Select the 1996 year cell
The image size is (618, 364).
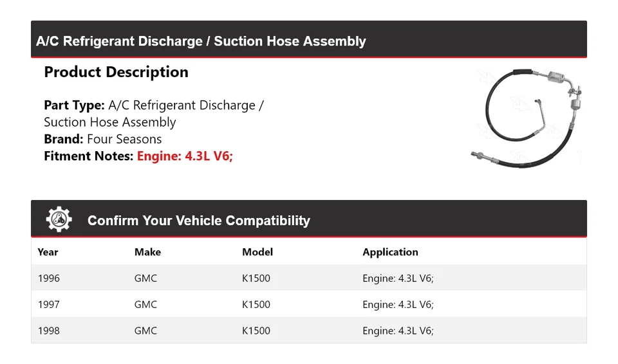coord(49,278)
